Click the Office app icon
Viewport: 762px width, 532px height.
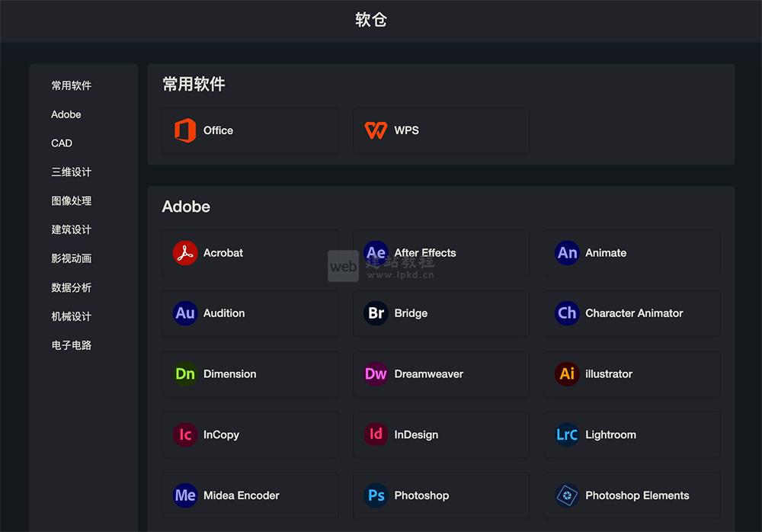point(185,130)
